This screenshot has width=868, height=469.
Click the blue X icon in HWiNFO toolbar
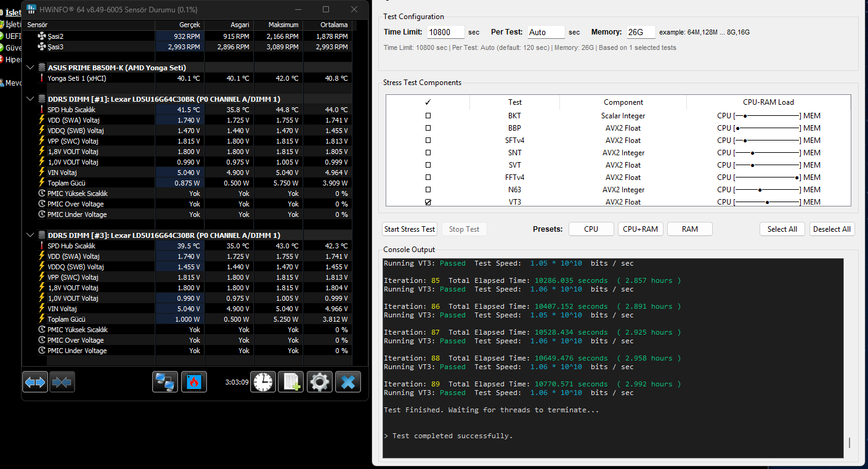pyautogui.click(x=347, y=382)
